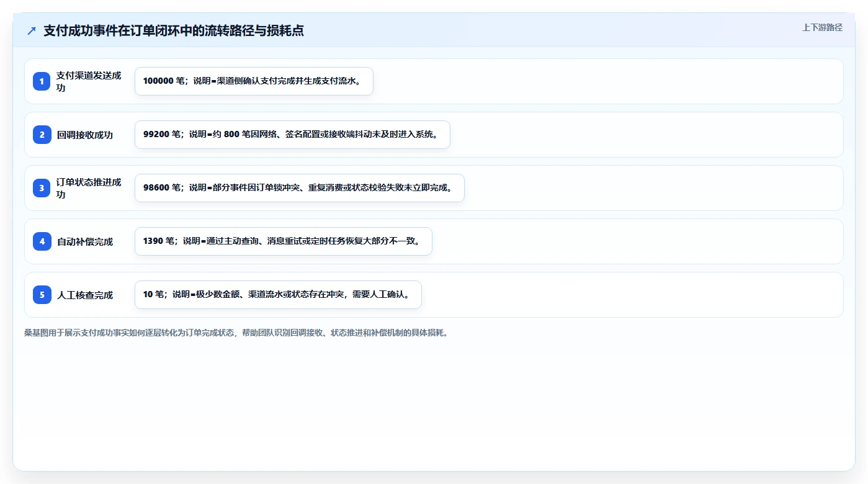Click the arrow icon beside the title
The image size is (868, 484).
pyautogui.click(x=32, y=30)
